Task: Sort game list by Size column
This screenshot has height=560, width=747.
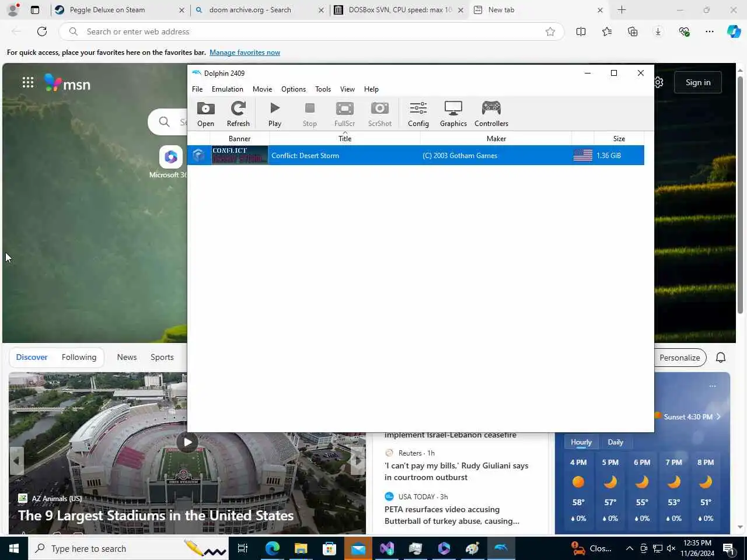Action: click(x=619, y=138)
